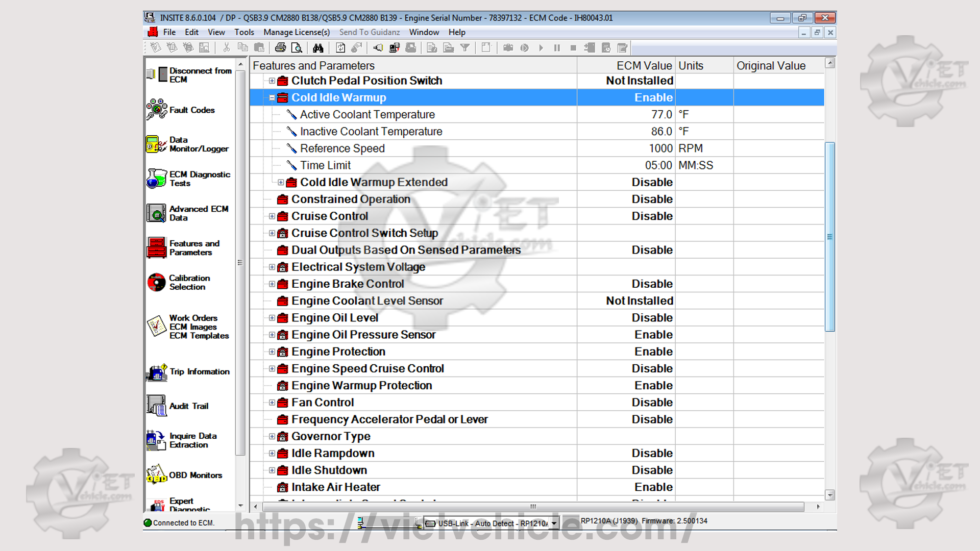The image size is (980, 551).
Task: Open the Manage License(s) menu
Action: [297, 32]
